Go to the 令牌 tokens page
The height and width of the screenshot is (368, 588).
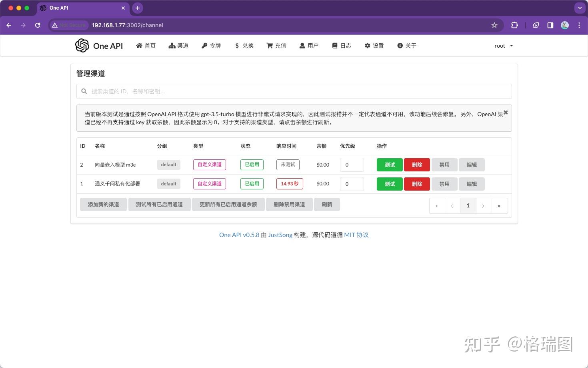pyautogui.click(x=211, y=46)
